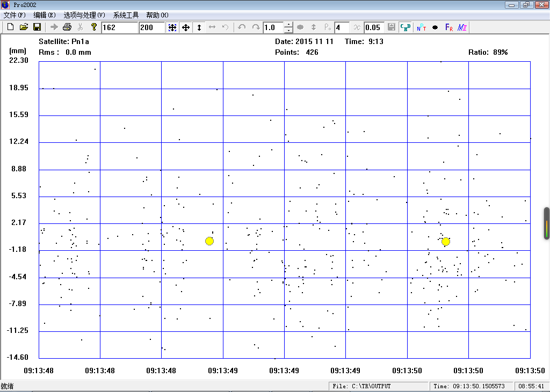Click the 'Ratio: 89%' readout

[x=488, y=52]
